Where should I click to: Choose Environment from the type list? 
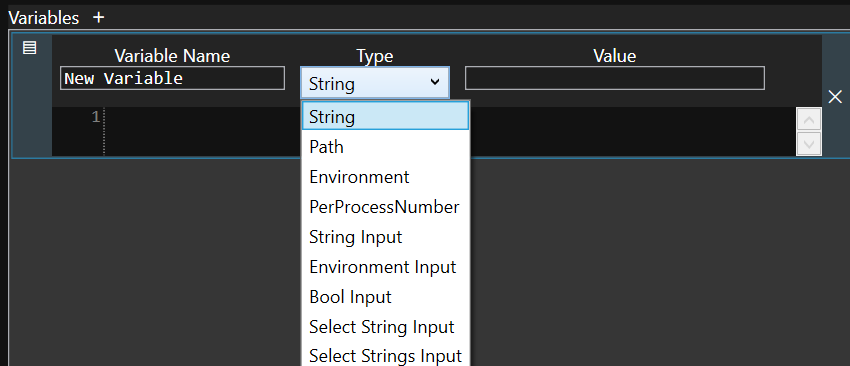(385, 177)
